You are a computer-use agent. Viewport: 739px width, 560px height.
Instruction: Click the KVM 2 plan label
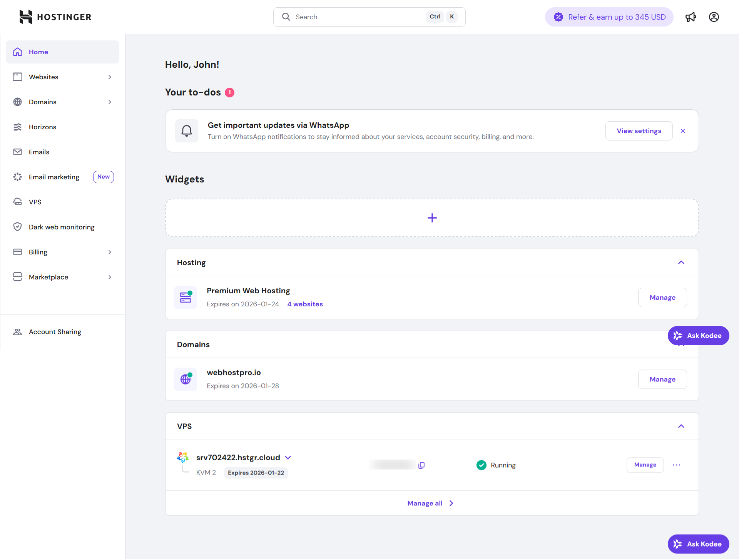(206, 473)
